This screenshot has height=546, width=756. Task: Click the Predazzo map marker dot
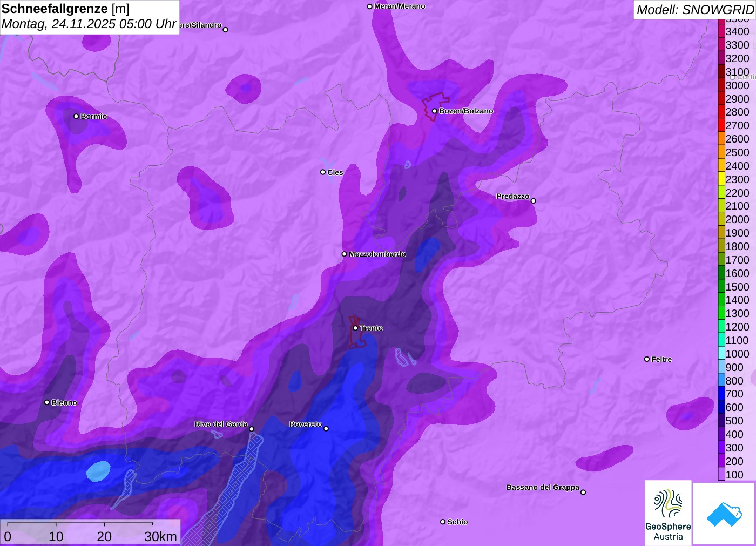(534, 201)
